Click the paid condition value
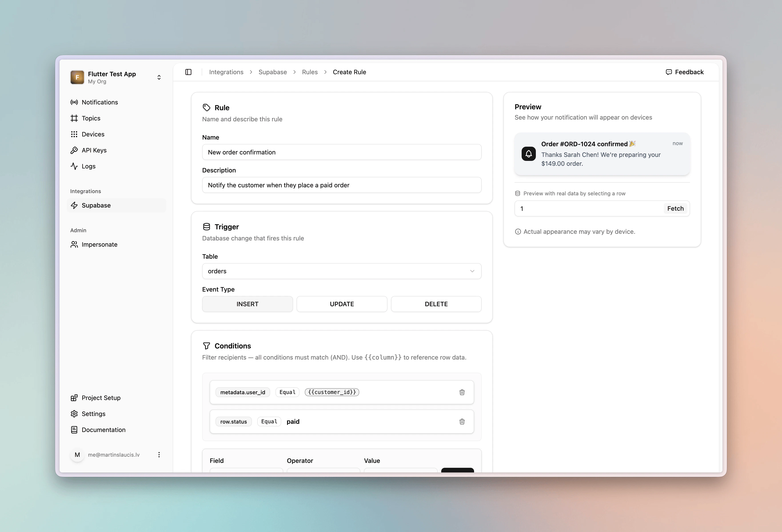Image resolution: width=782 pixels, height=532 pixels. point(293,422)
